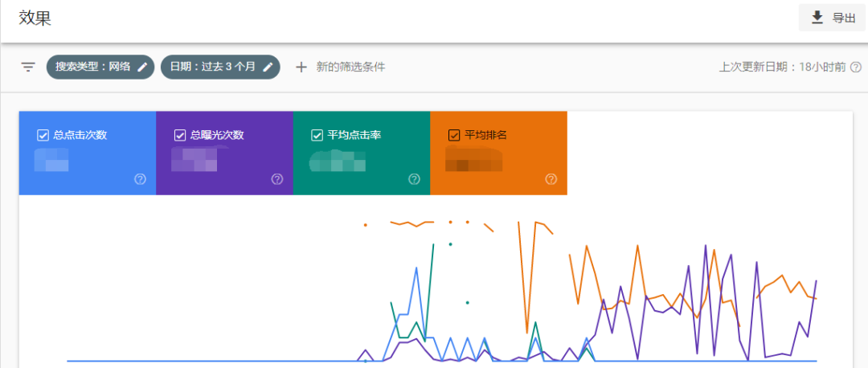Open help icon in 总曝光次数 card

277,178
